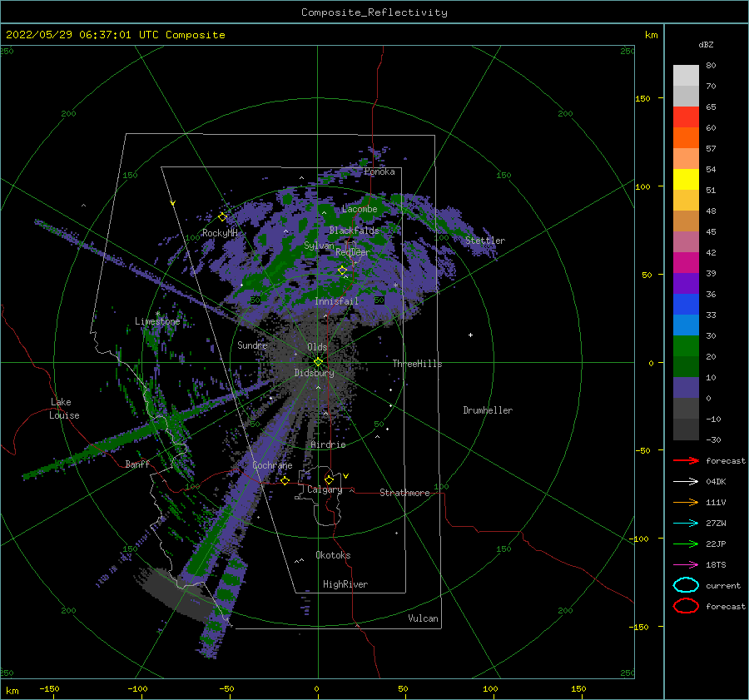Image resolution: width=749 pixels, height=700 pixels.
Task: Click the white 04DK arrow icon
Action: point(686,482)
